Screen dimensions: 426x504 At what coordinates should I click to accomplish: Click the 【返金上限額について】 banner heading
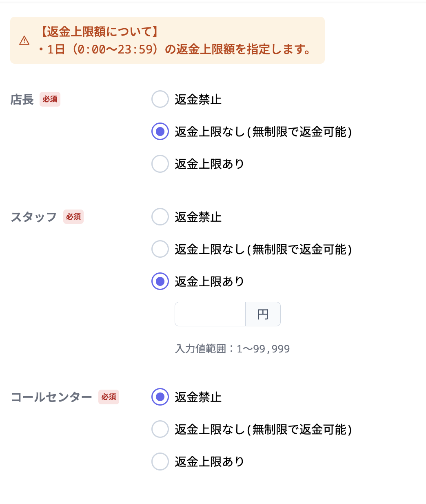tap(99, 31)
